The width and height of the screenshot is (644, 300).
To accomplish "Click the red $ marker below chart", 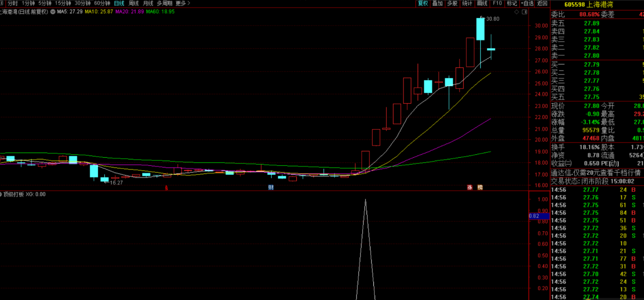I will tap(166, 187).
